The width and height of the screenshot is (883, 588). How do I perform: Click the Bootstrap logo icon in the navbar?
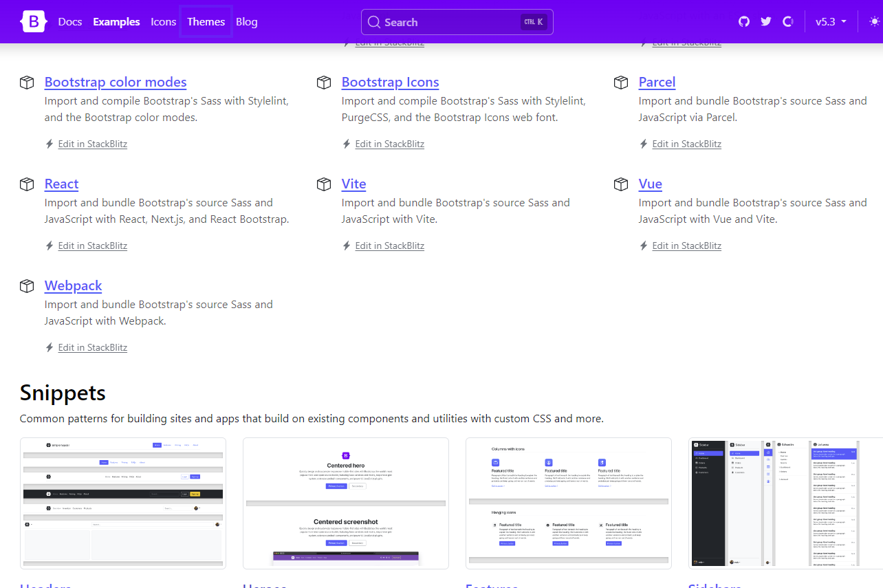pyautogui.click(x=33, y=21)
